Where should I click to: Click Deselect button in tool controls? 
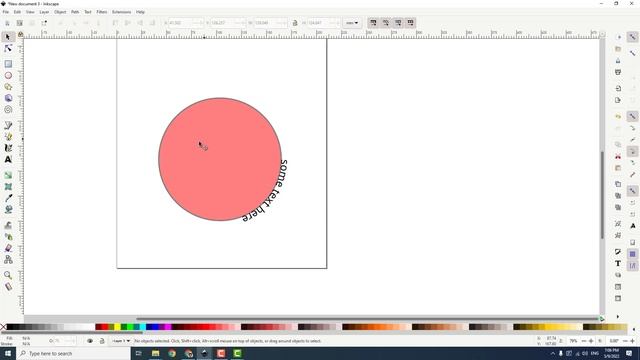(x=32, y=23)
